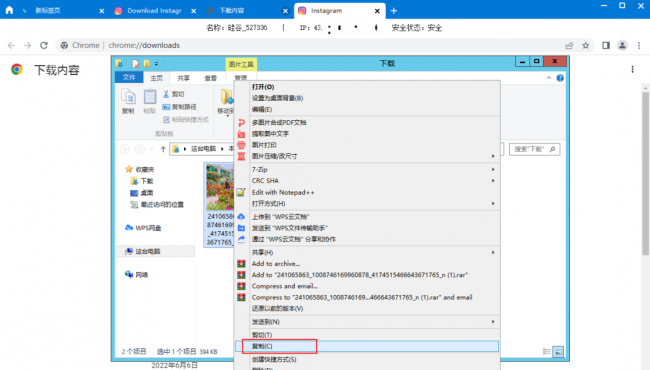Choose Add to archive...

pyautogui.click(x=367, y=264)
